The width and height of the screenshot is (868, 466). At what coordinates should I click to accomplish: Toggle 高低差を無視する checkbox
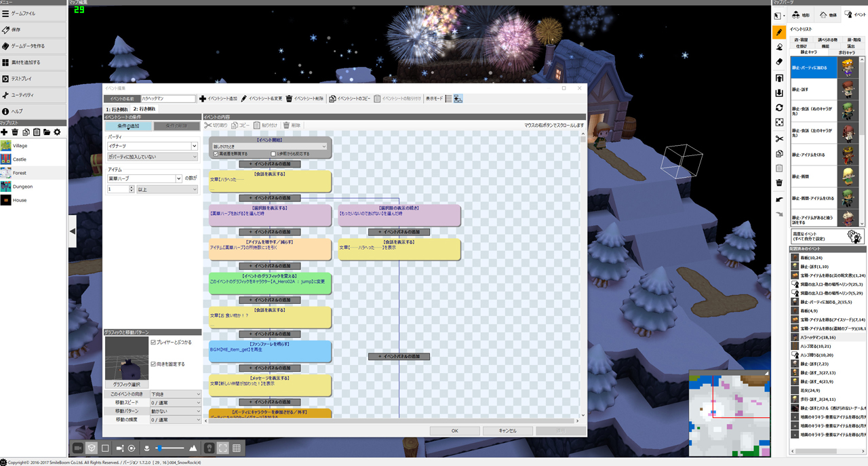click(x=216, y=154)
